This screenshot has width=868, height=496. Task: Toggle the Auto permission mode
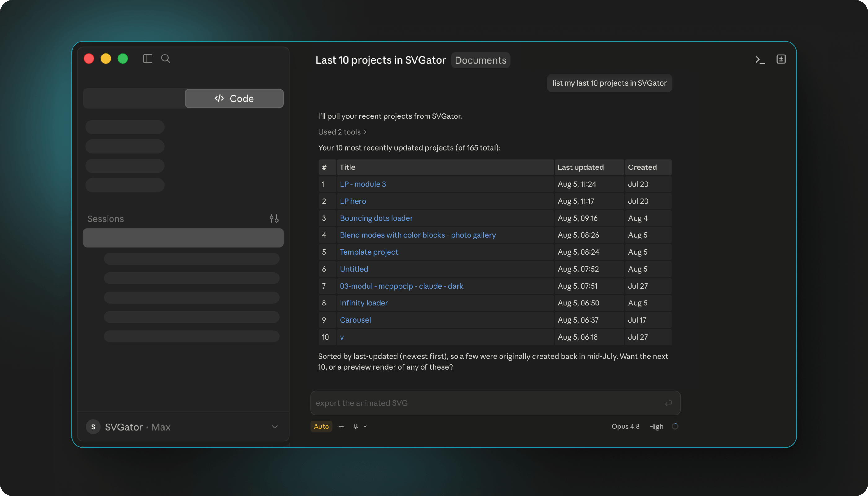321,426
